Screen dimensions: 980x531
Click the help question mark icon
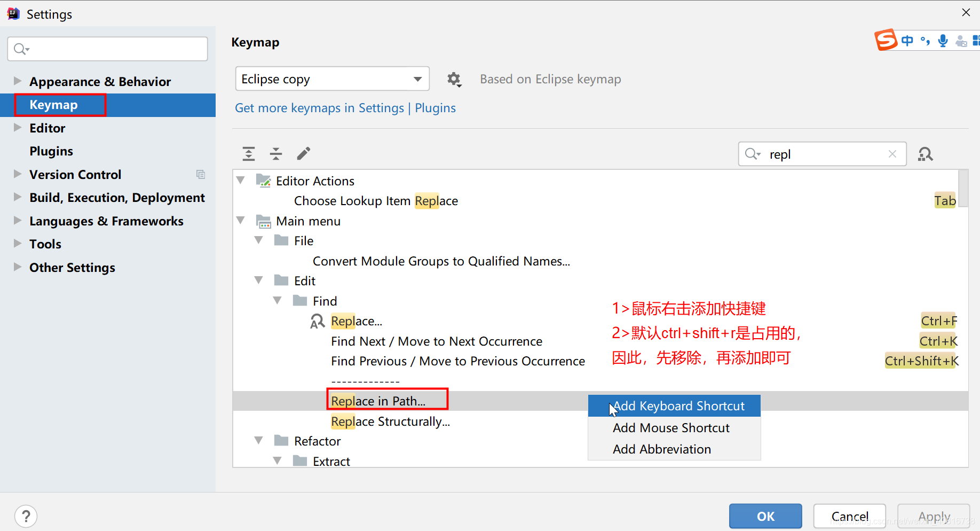point(26,516)
